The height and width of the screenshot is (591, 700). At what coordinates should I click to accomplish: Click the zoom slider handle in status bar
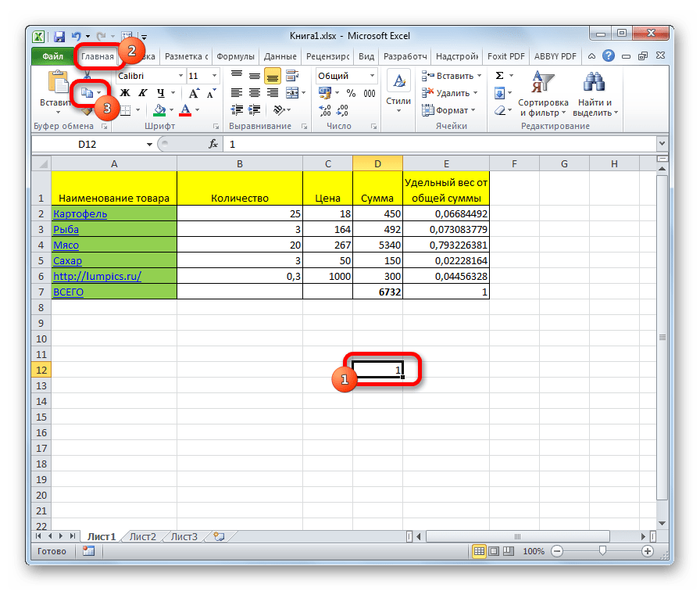tap(602, 551)
